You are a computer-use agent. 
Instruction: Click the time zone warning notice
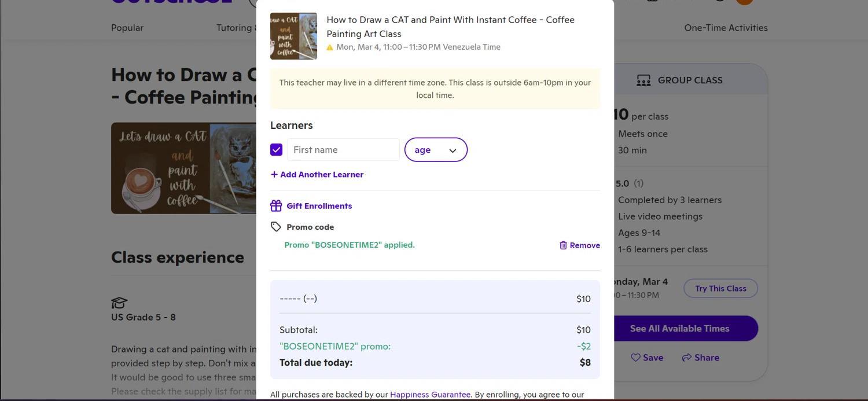click(x=435, y=89)
